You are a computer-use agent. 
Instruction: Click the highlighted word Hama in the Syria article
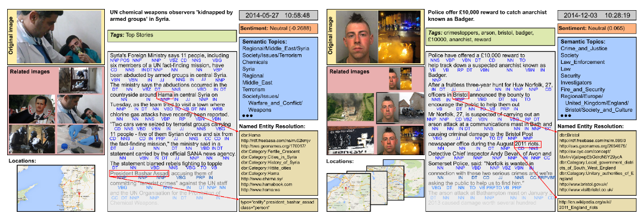164,95
